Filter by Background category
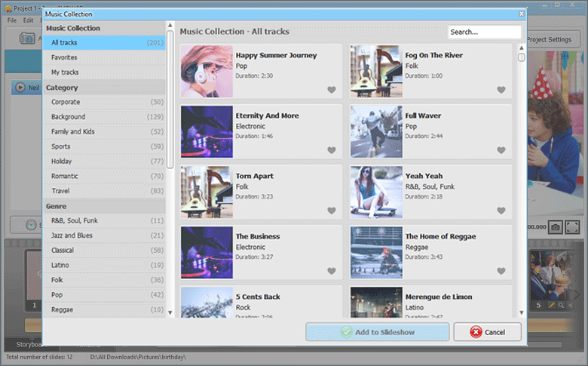Image resolution: width=588 pixels, height=366 pixels. [x=104, y=117]
